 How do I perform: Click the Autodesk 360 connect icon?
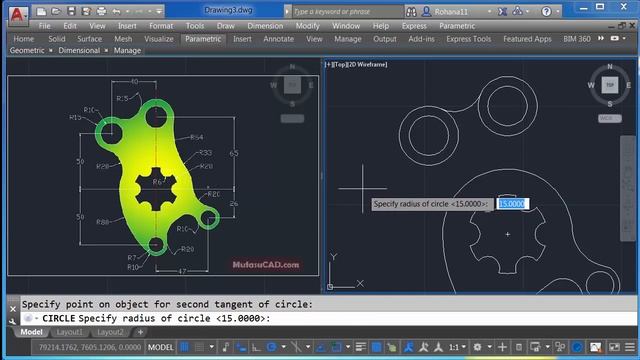click(517, 11)
